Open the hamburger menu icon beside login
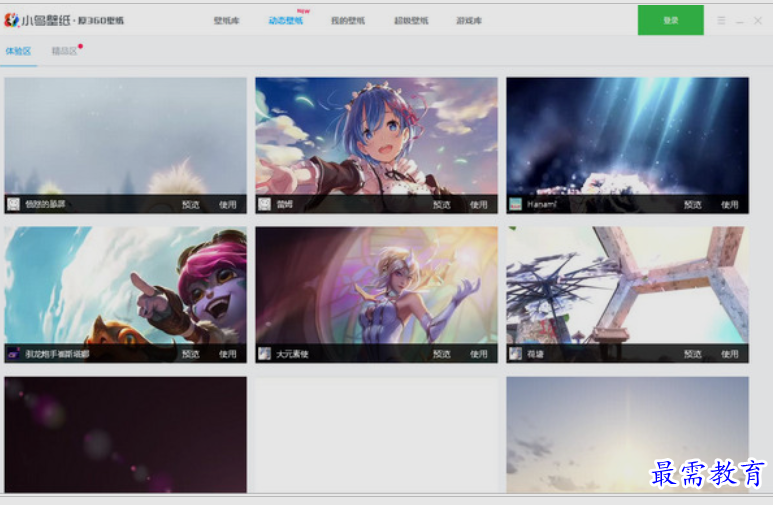 coord(721,20)
